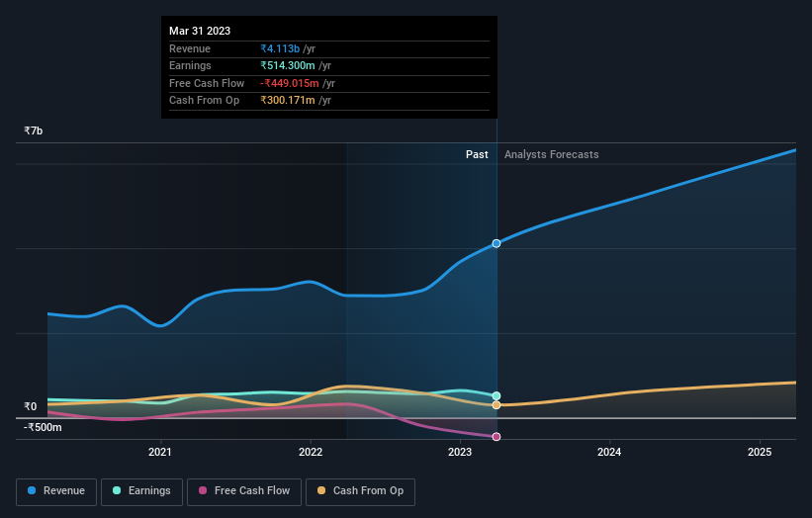This screenshot has height=518, width=812.
Task: Click the 2024 x-axis label
Action: pos(609,452)
